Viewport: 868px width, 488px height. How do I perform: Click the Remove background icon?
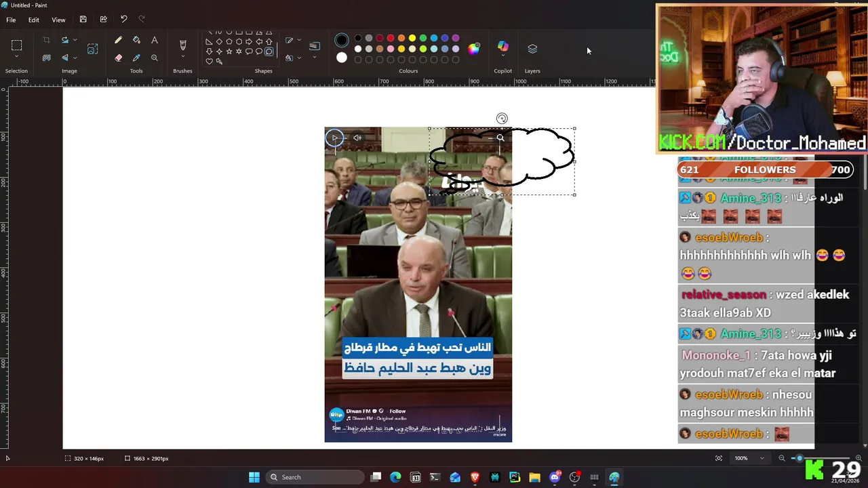coord(46,58)
